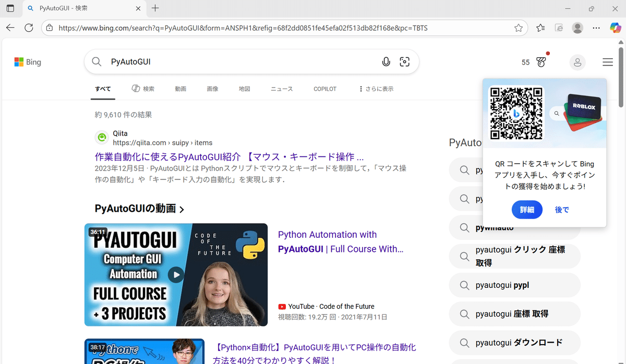
Task: Open visual search using the camera icon
Action: coord(405,62)
